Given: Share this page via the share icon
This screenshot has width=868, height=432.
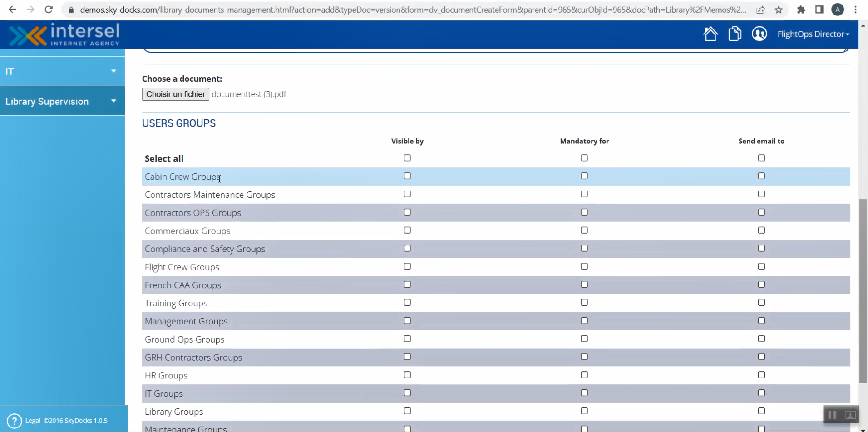Looking at the screenshot, I should [760, 10].
